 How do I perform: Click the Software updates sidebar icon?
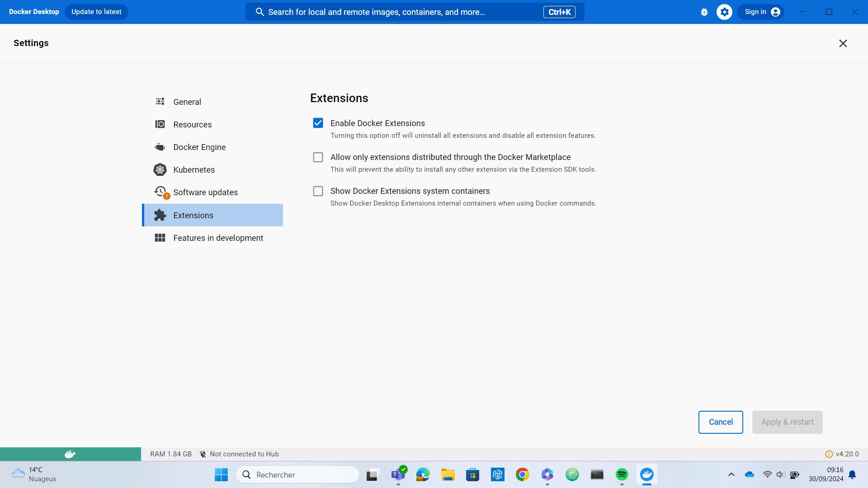click(160, 192)
